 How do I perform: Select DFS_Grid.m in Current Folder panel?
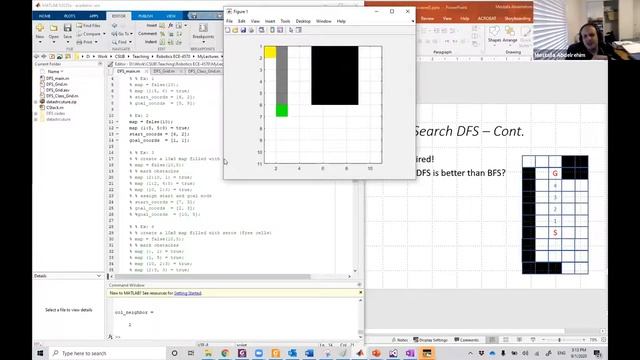point(56,84)
